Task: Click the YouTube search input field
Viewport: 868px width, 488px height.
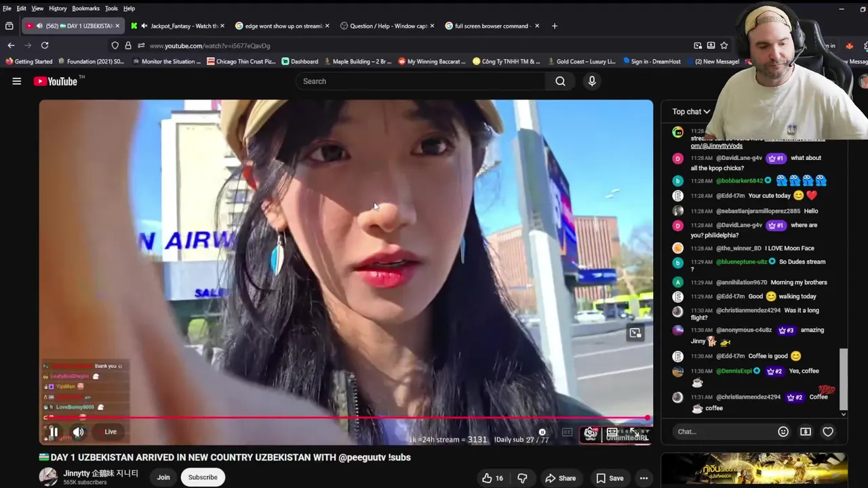Action: [420, 81]
